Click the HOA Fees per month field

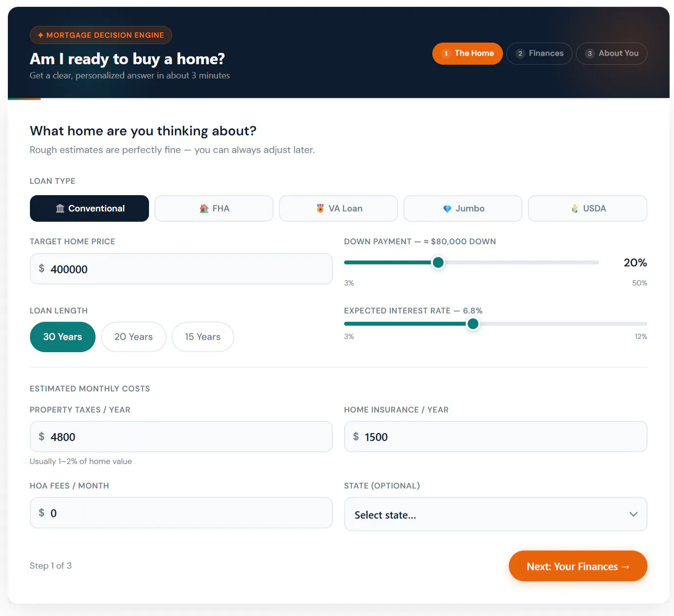coord(181,513)
